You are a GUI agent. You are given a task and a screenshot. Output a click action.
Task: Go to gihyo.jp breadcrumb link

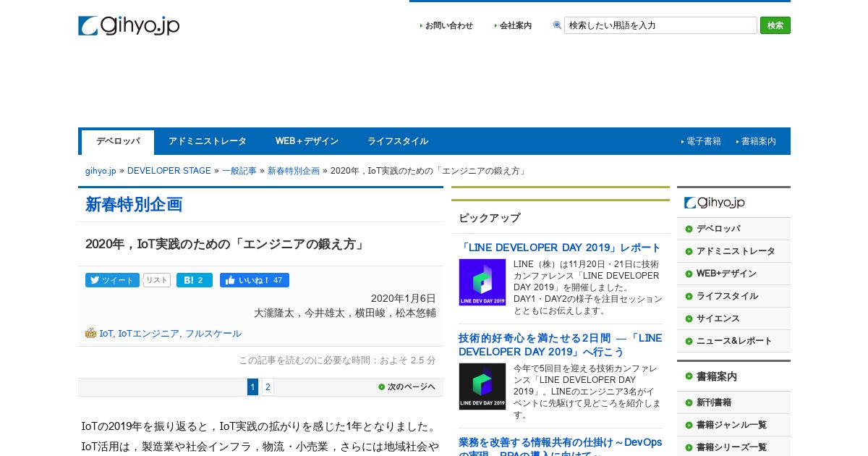pos(101,171)
